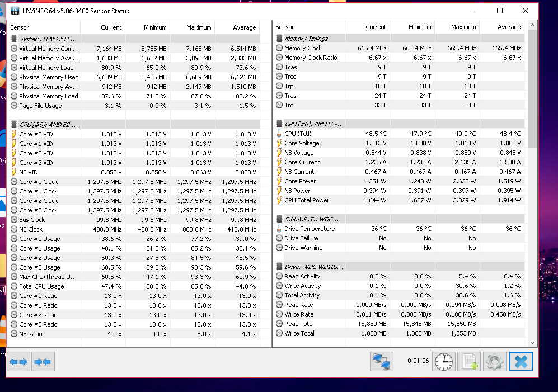This screenshot has width=558, height=392.
Task: Select the left CPU [#0]: AMD E2 group header
Action: [x=133, y=125]
